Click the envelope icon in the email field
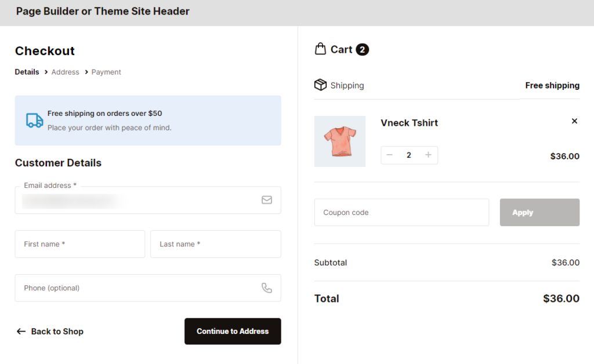This screenshot has height=364, width=594. (x=267, y=200)
